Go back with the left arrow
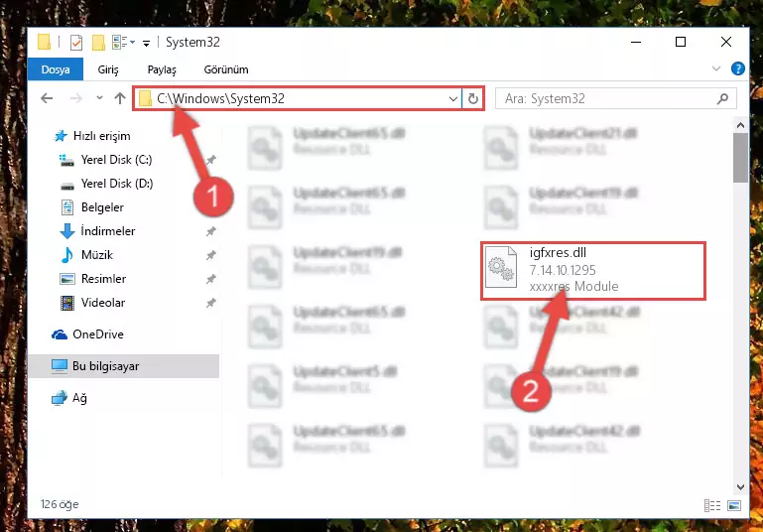Screen dimensions: 763x532 (47, 99)
